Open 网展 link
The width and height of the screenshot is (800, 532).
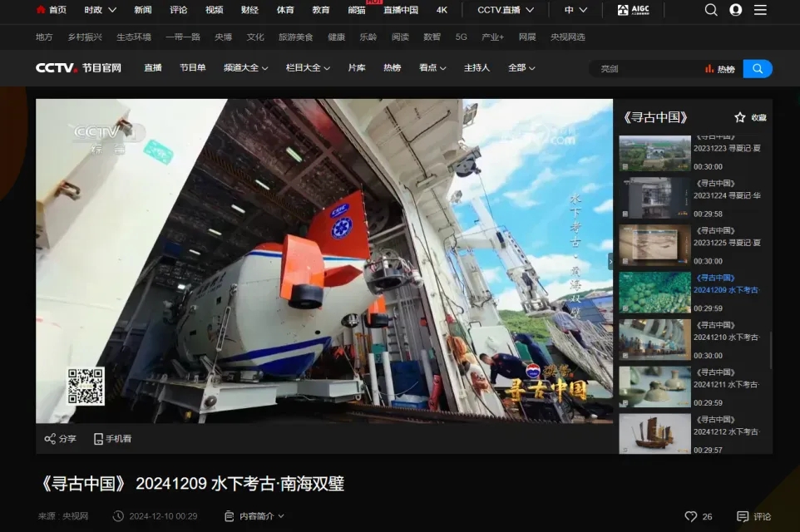pos(527,37)
